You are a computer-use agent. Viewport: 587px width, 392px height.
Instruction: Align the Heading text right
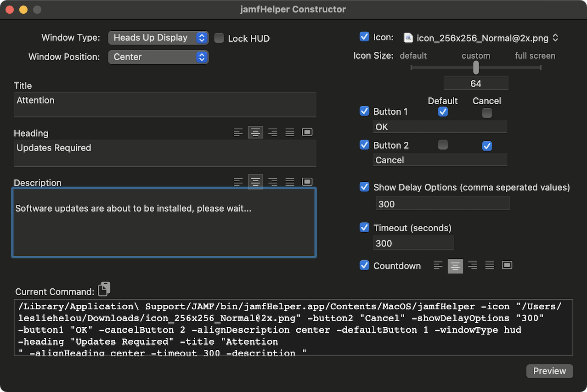273,133
